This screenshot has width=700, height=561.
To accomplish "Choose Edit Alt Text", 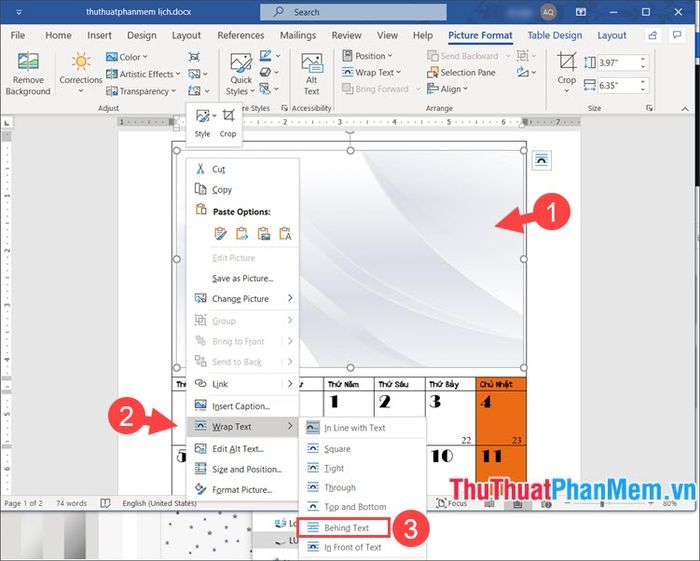I will (x=242, y=449).
